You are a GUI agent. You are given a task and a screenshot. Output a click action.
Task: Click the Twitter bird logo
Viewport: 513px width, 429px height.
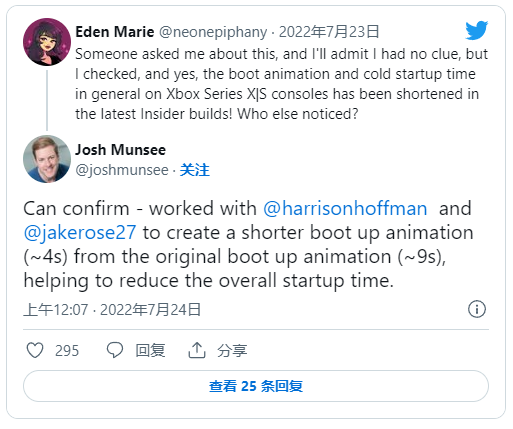[477, 30]
